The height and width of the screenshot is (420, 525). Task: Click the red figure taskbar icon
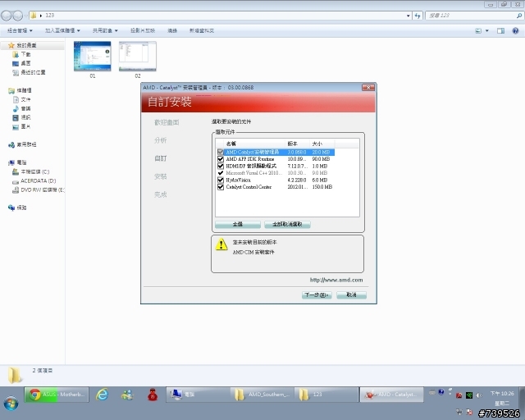click(x=153, y=395)
